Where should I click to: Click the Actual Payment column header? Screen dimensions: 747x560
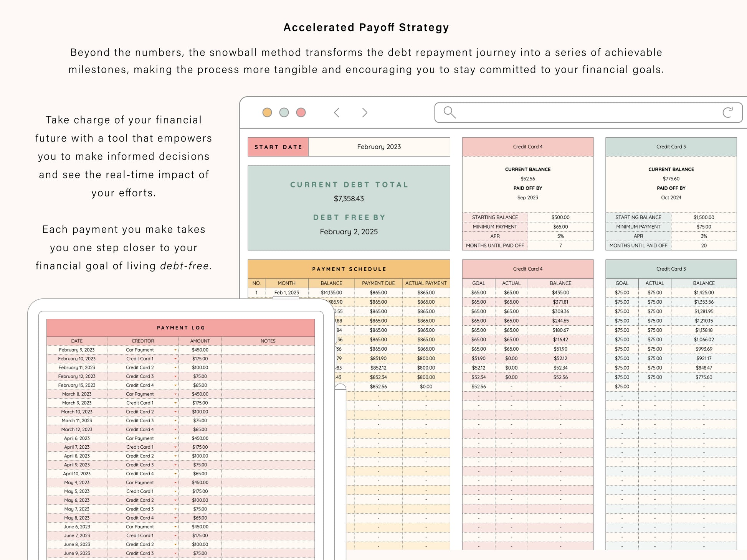tap(426, 283)
